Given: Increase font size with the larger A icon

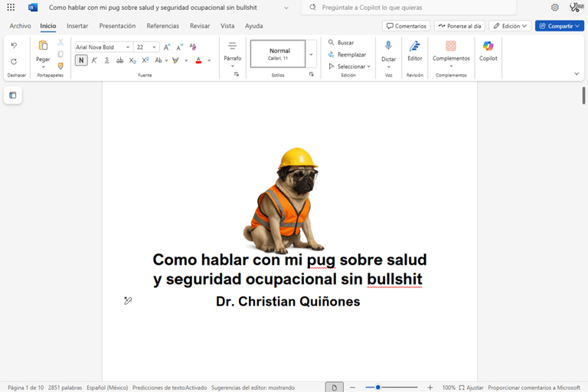Looking at the screenshot, I should pos(167,47).
